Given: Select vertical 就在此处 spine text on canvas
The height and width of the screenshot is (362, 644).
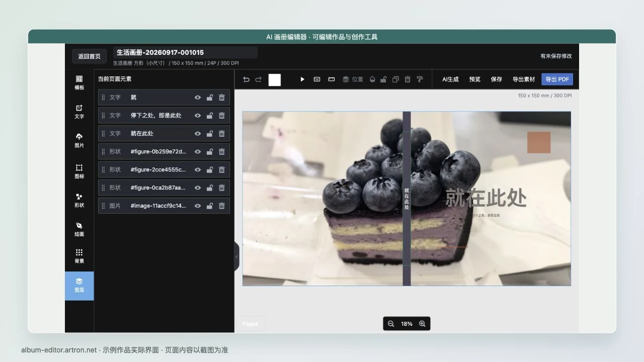Looking at the screenshot, I should (x=407, y=199).
